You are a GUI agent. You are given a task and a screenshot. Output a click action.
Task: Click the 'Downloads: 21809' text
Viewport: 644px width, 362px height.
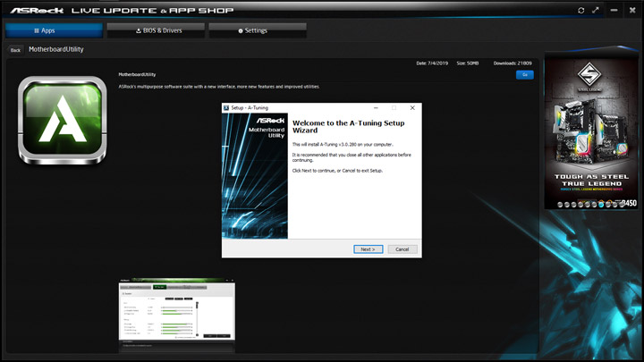click(x=513, y=63)
